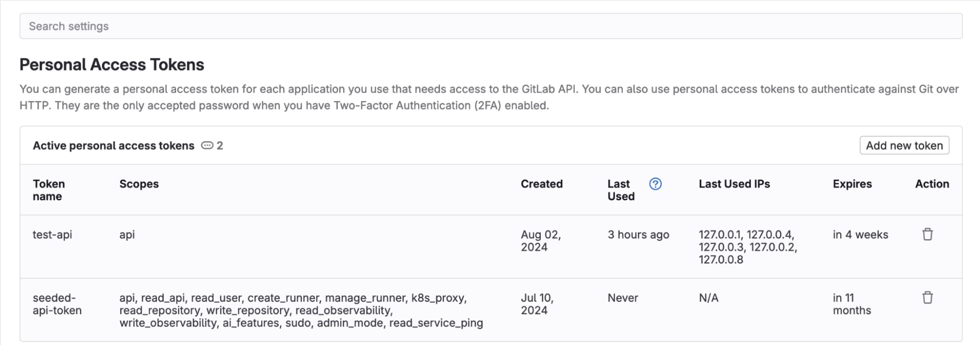Delete the test-api token with trash icon
The height and width of the screenshot is (345, 980).
(927, 234)
